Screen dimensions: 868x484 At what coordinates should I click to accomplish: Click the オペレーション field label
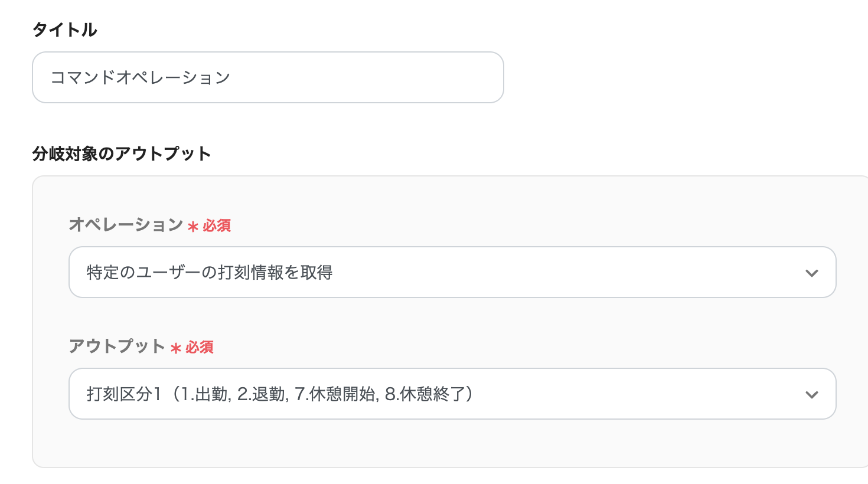(126, 225)
